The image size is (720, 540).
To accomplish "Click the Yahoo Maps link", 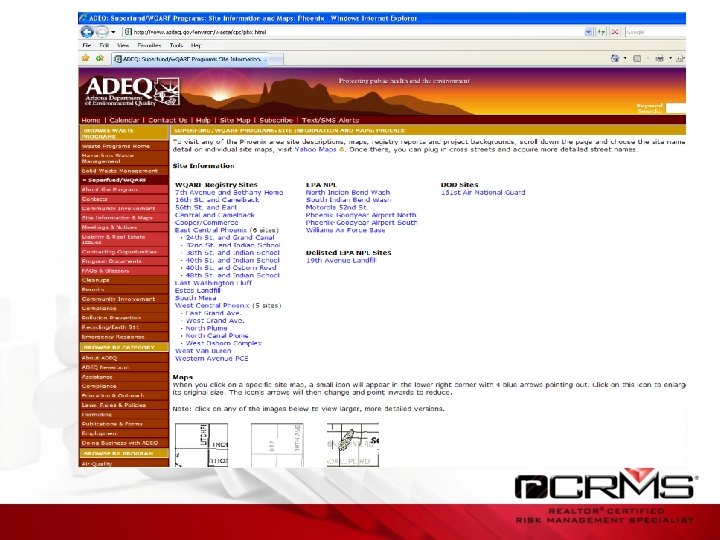I will tap(316, 150).
